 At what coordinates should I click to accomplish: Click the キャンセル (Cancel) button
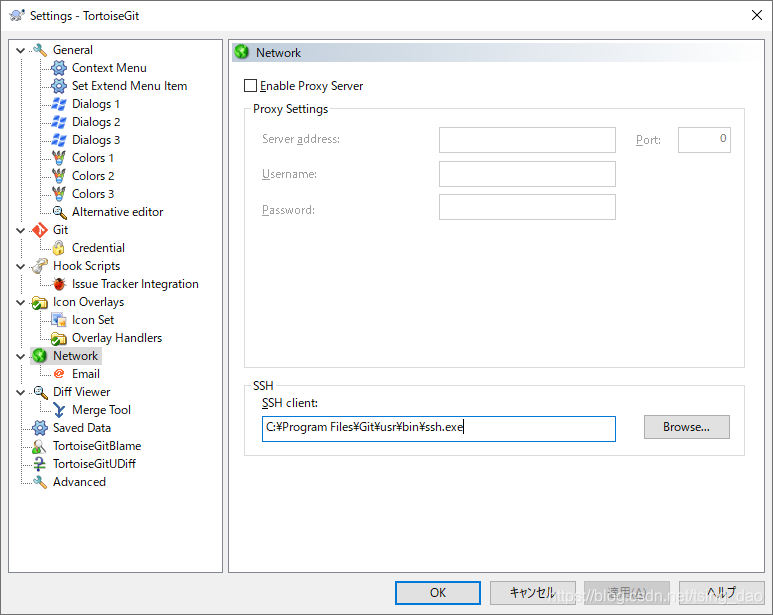(532, 592)
